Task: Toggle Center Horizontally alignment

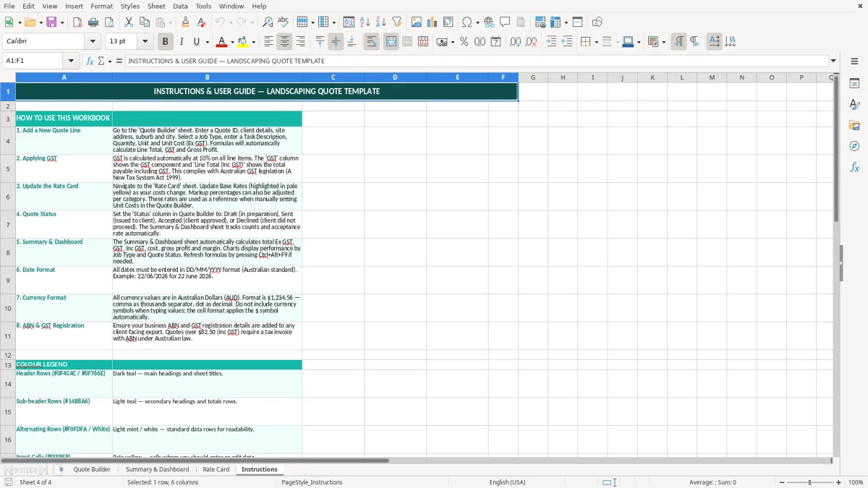Action: click(x=284, y=42)
